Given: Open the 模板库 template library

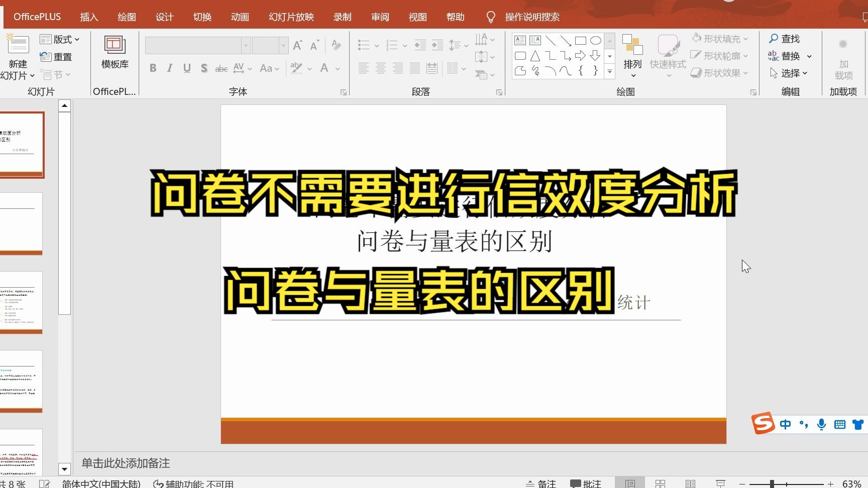Looking at the screenshot, I should tap(115, 53).
